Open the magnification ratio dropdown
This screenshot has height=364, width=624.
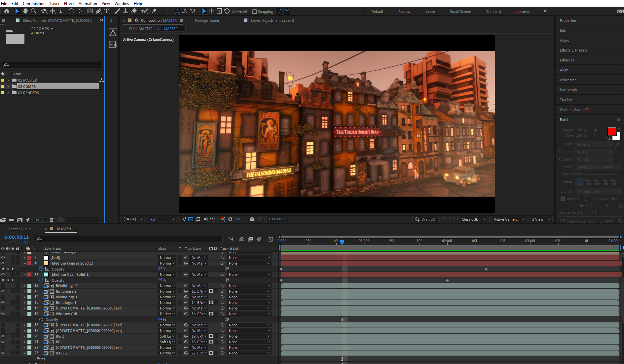click(x=132, y=219)
